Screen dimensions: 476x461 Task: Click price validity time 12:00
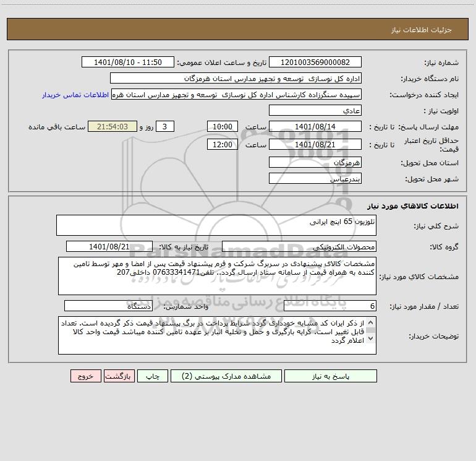pos(222,144)
